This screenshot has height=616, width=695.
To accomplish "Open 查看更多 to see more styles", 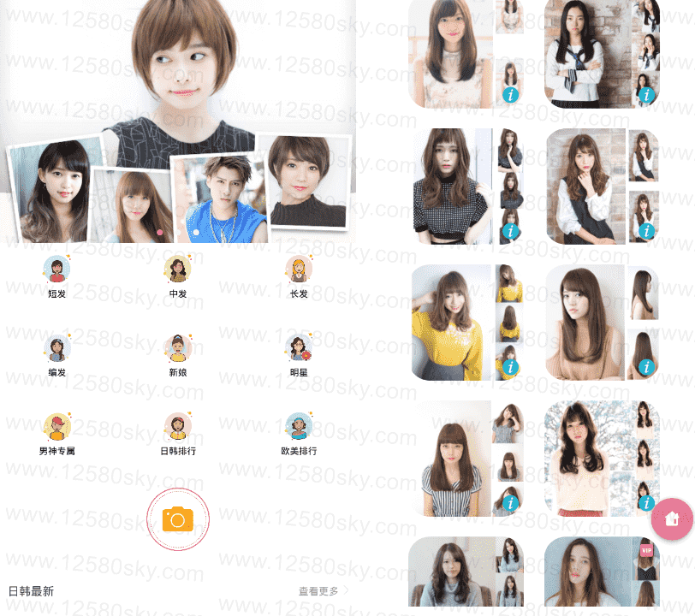I will pos(318,591).
